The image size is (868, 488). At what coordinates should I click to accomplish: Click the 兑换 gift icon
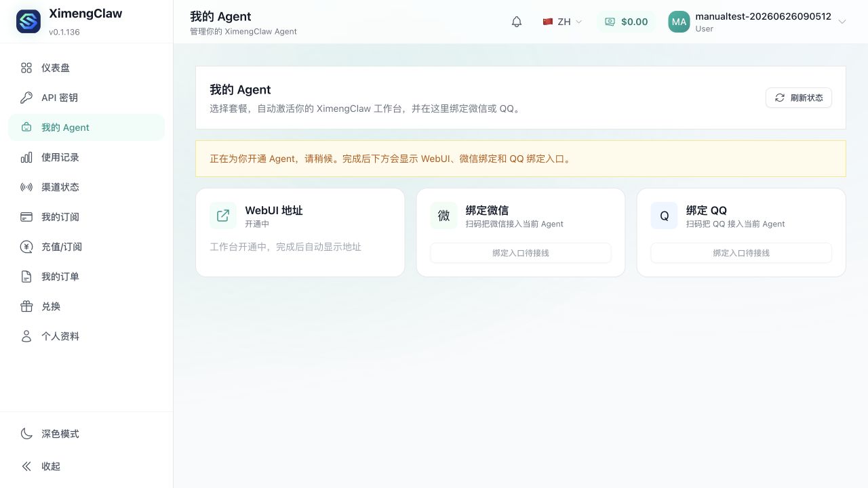(26, 306)
